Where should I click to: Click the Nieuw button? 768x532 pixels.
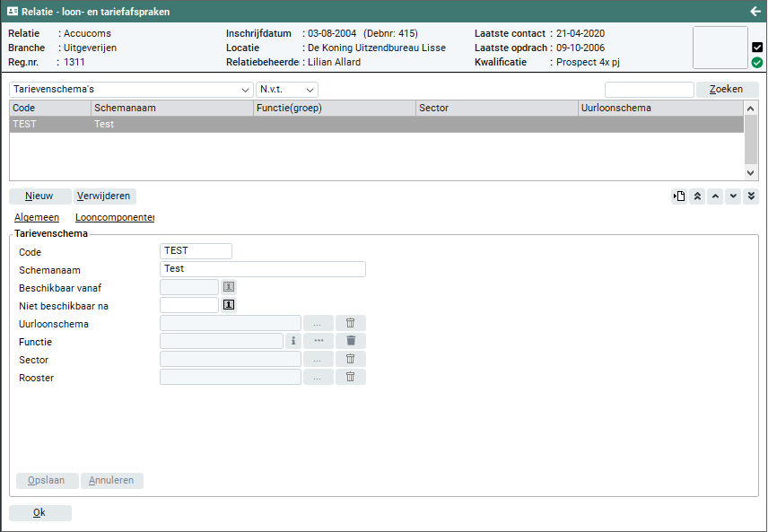[x=39, y=196]
